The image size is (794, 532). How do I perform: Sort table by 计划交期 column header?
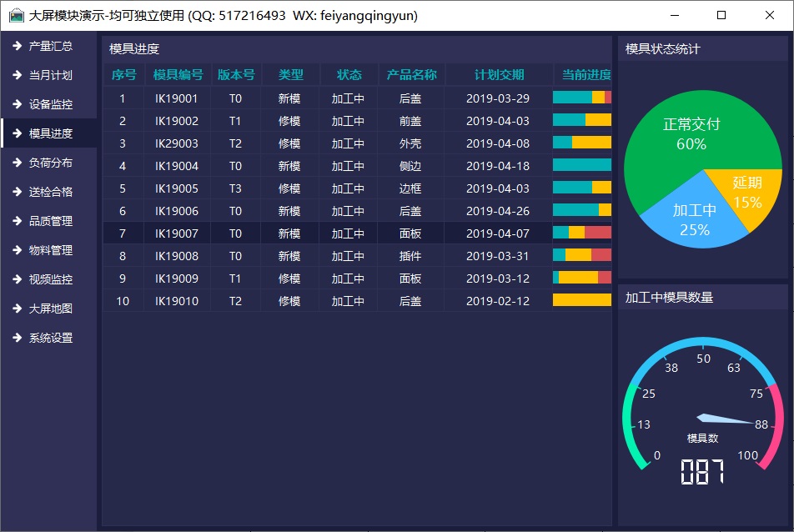tap(499, 75)
